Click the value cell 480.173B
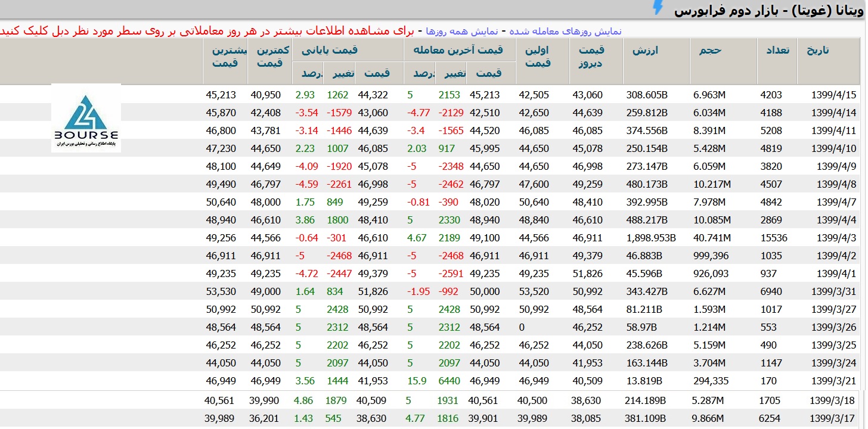The height and width of the screenshot is (429, 868). [647, 184]
